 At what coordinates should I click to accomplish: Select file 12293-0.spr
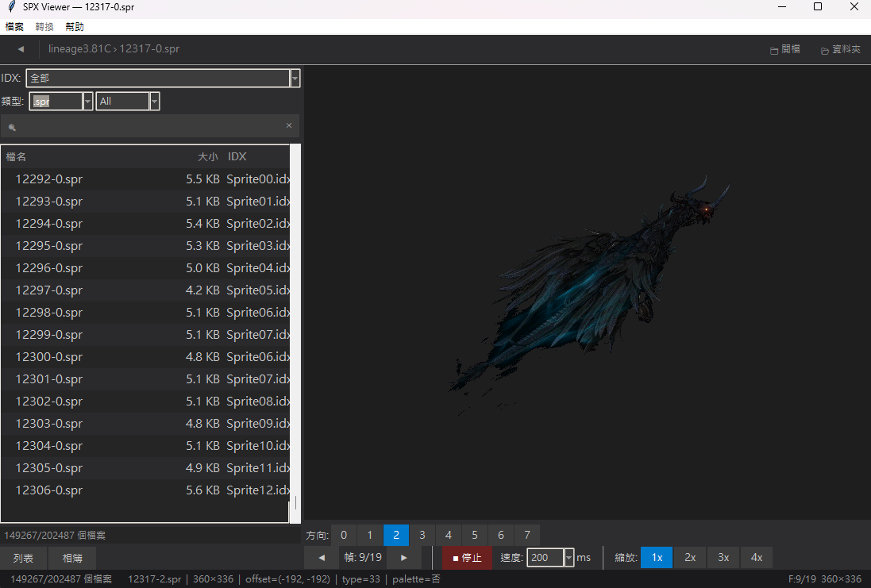coord(145,202)
